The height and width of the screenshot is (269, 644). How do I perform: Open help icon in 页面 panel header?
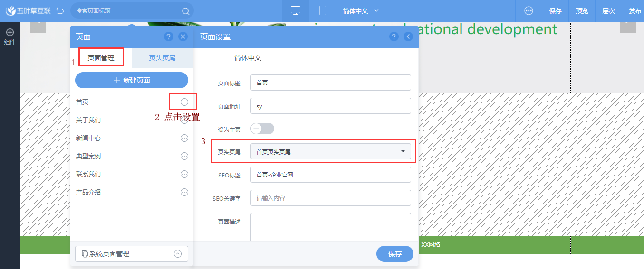168,37
